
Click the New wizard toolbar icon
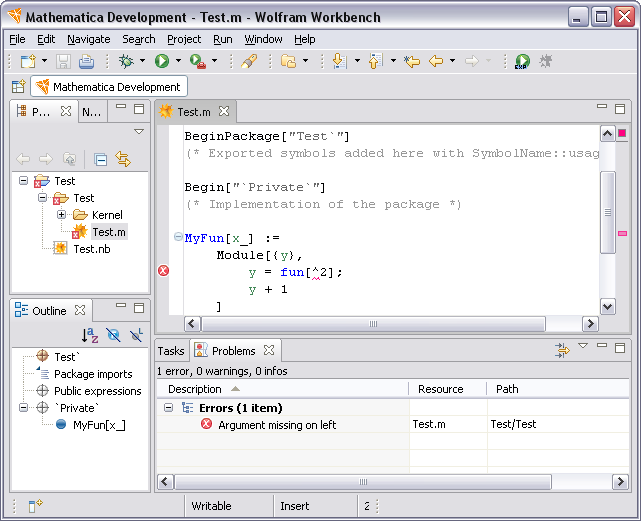click(28, 61)
